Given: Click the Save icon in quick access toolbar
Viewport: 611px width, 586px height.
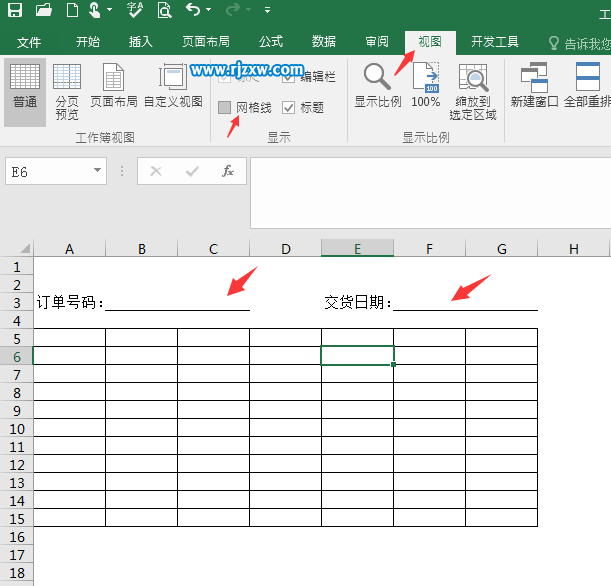Looking at the screenshot, I should point(15,10).
